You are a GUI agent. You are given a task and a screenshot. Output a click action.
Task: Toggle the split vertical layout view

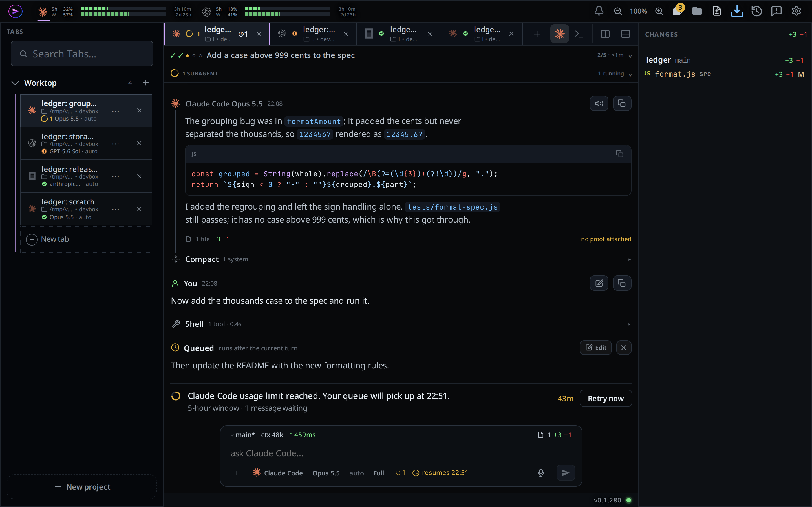pos(605,34)
